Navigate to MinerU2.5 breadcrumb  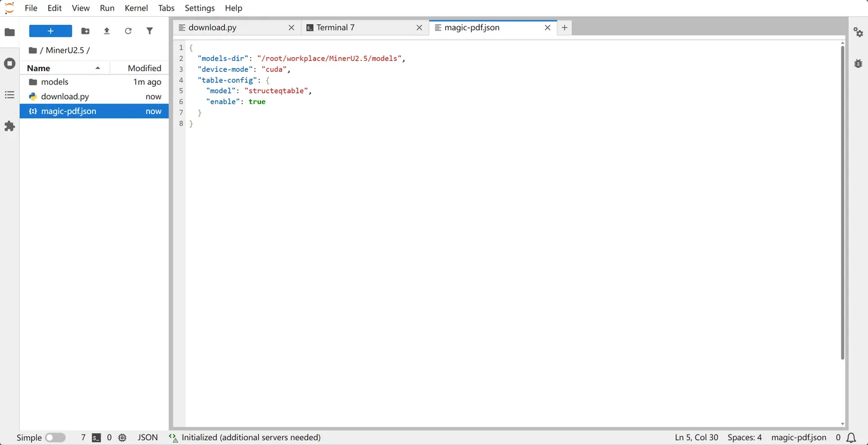point(64,50)
